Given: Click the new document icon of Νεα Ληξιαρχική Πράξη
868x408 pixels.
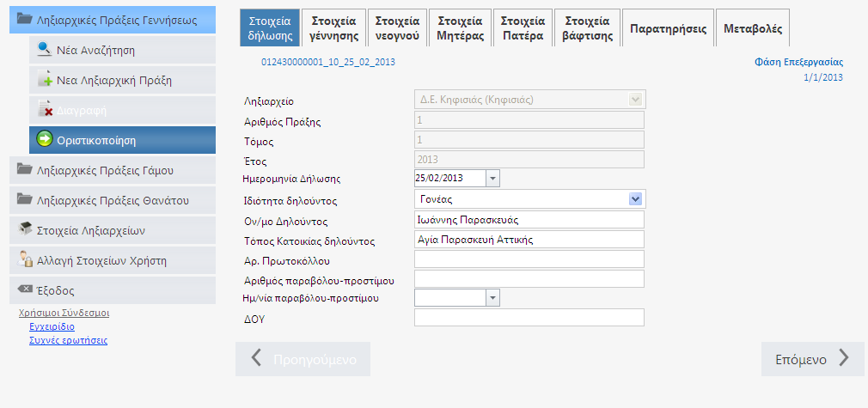Looking at the screenshot, I should [x=45, y=80].
